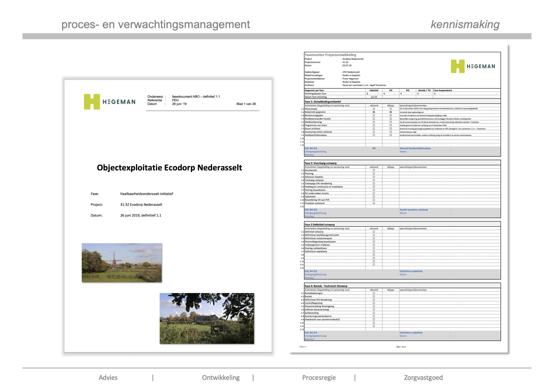Image resolution: width=555 pixels, height=392 pixels.
Task: Click the architect entry 'Huub van Laarhoven i.c.m. Ingolf Kruseman'
Action: [x=364, y=85]
